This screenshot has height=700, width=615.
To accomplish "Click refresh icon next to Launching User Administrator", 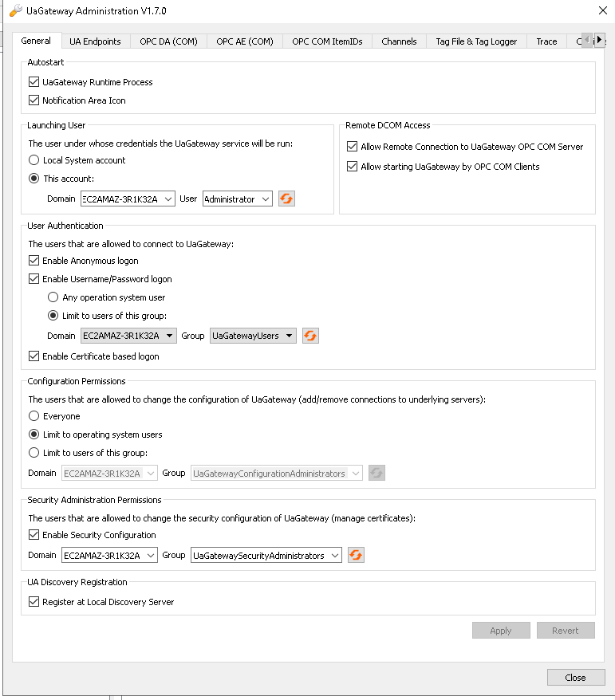I will [286, 199].
